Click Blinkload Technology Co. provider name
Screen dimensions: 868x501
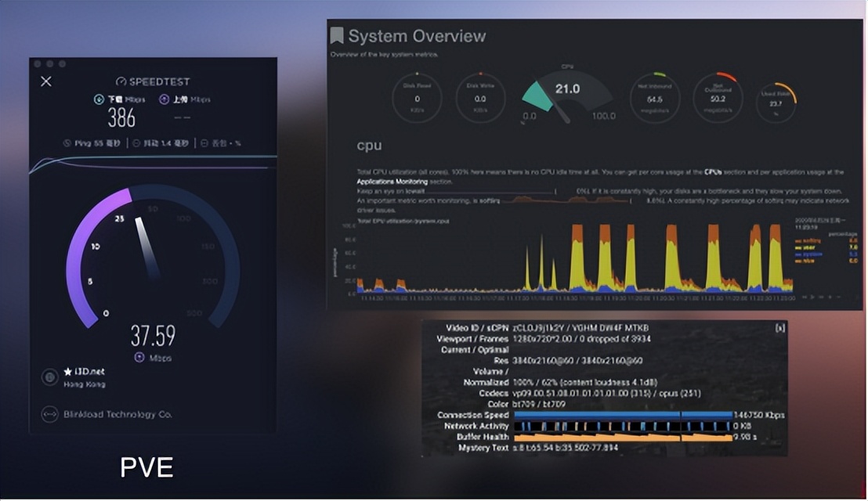click(118, 414)
